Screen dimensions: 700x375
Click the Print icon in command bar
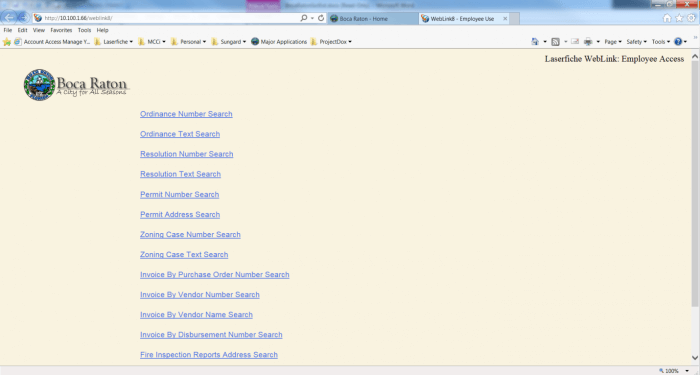pos(588,42)
